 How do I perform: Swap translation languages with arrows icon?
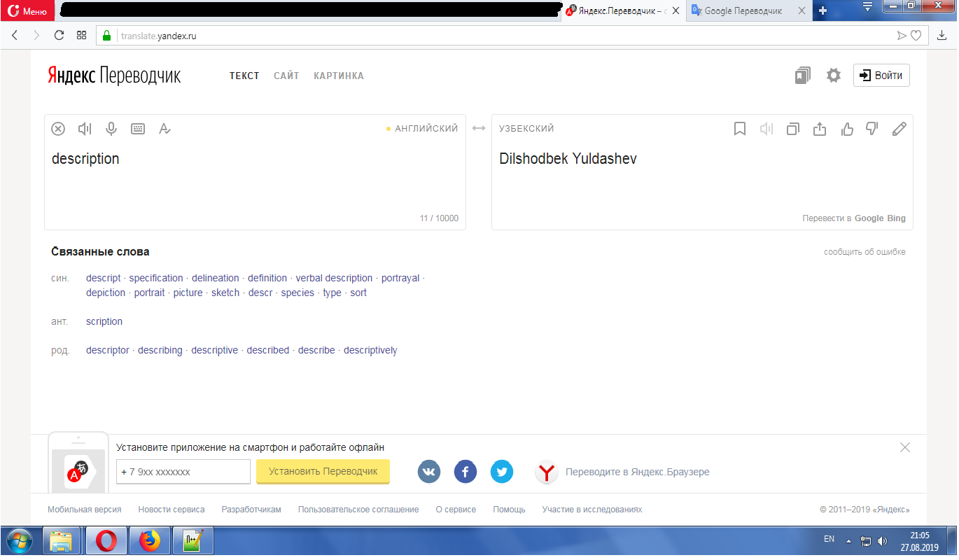(479, 129)
